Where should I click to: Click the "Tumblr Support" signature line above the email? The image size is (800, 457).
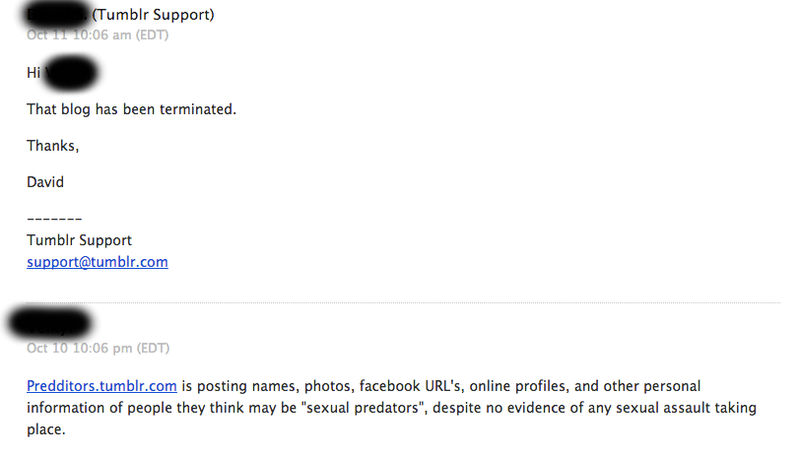click(x=79, y=240)
